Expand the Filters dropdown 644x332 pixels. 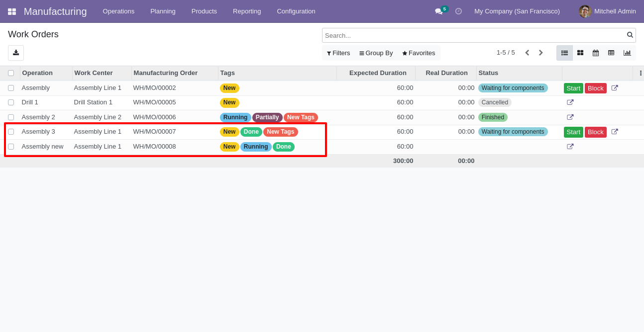(338, 53)
